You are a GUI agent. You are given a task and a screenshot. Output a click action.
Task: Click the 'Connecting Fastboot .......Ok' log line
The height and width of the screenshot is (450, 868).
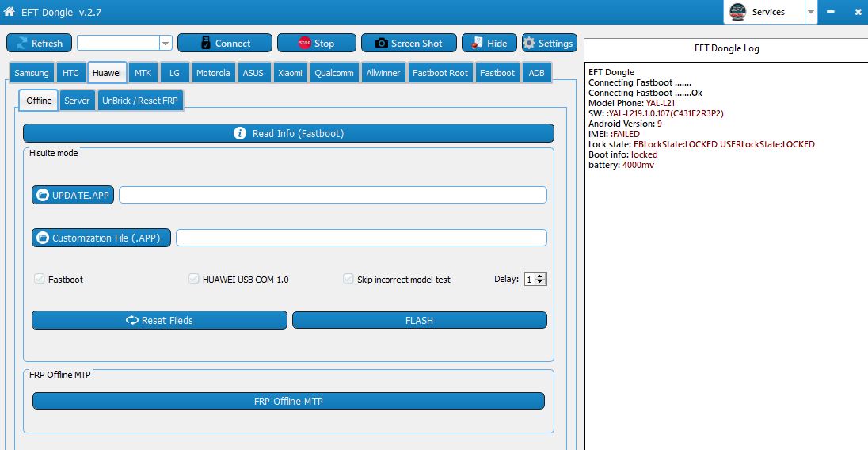coord(645,93)
